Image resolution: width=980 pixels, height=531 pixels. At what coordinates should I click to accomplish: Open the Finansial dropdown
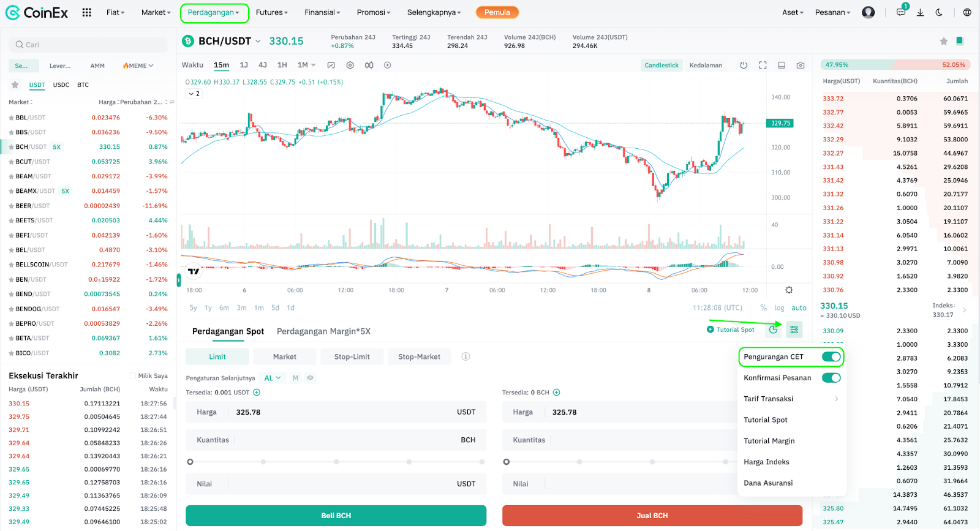(322, 12)
